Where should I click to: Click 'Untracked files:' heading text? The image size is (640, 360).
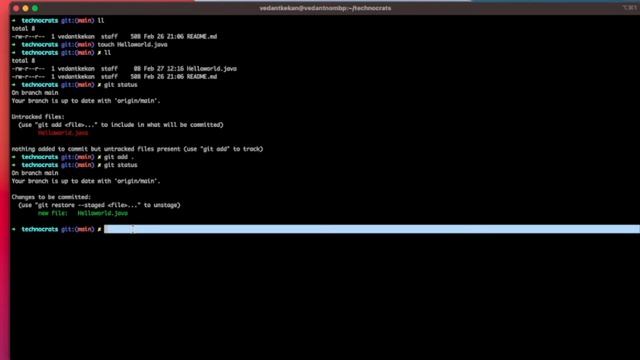(x=38, y=117)
